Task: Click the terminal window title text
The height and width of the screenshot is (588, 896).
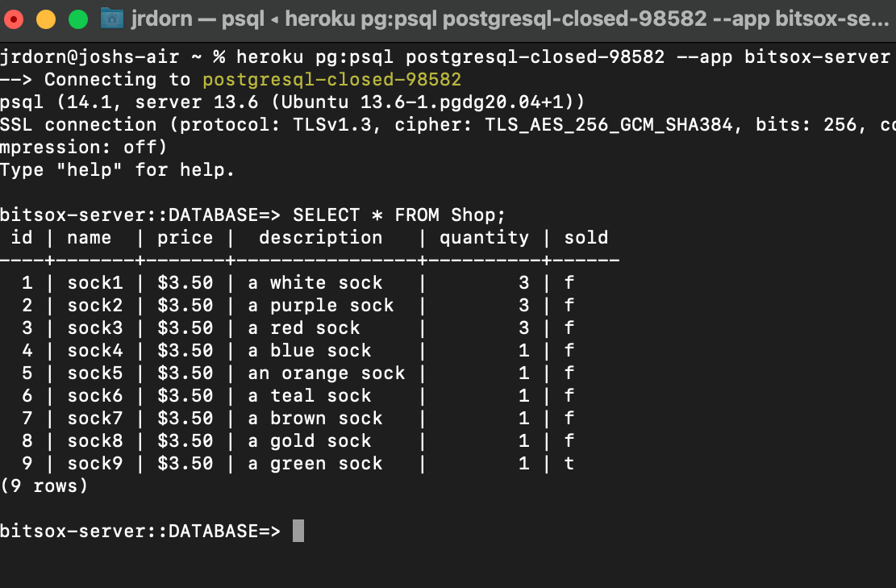Action: [510, 19]
